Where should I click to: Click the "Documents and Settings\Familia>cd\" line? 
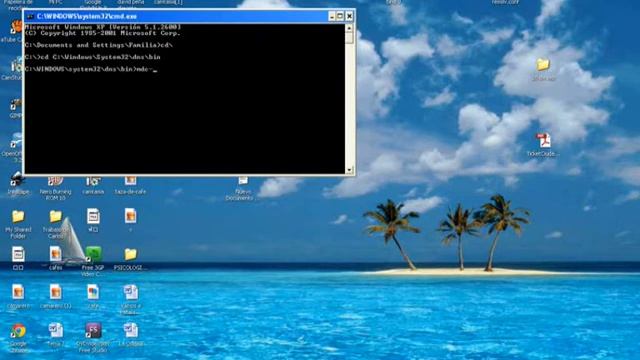pos(98,45)
